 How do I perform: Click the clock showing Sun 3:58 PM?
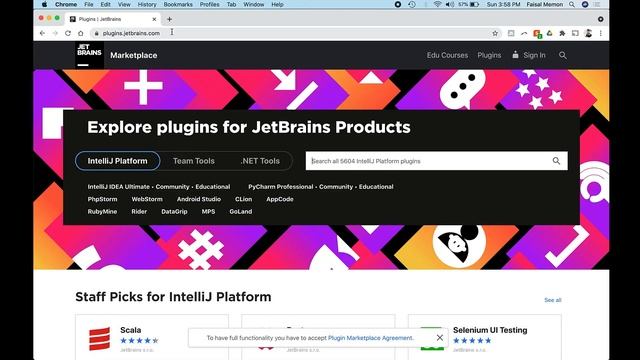coord(503,4)
